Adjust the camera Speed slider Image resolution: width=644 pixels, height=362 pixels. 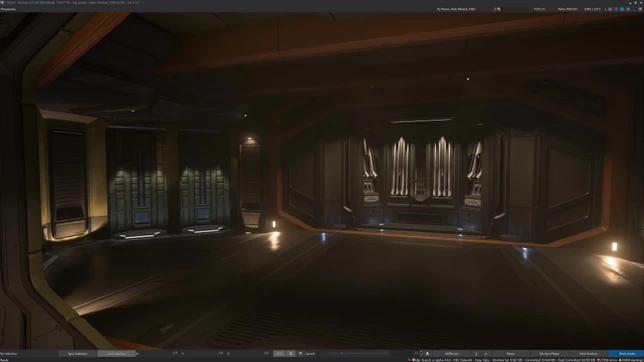357,353
